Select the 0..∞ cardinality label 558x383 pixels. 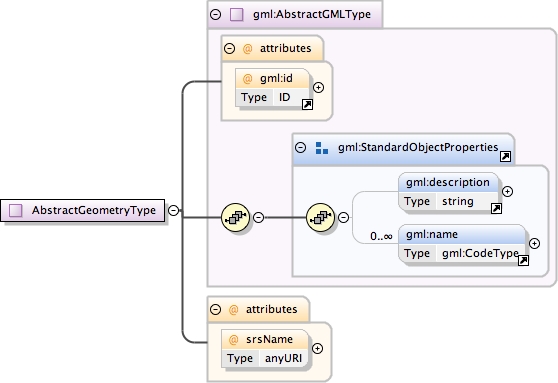[381, 236]
